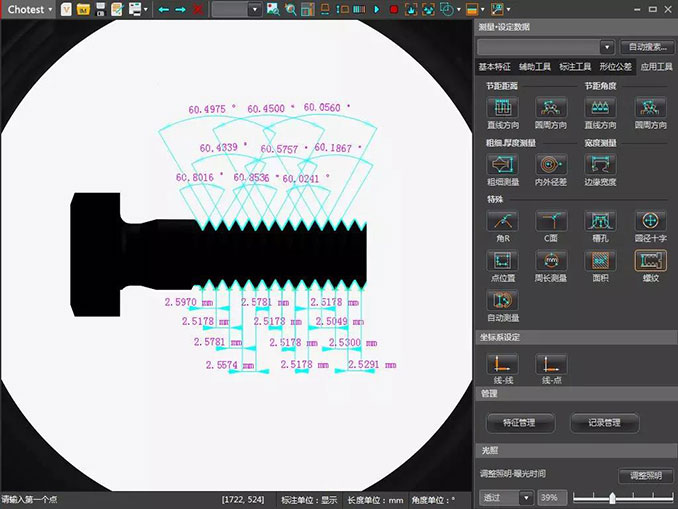The width and height of the screenshot is (678, 509).
Task: Click the 角R corner radius tool
Action: pyautogui.click(x=501, y=220)
